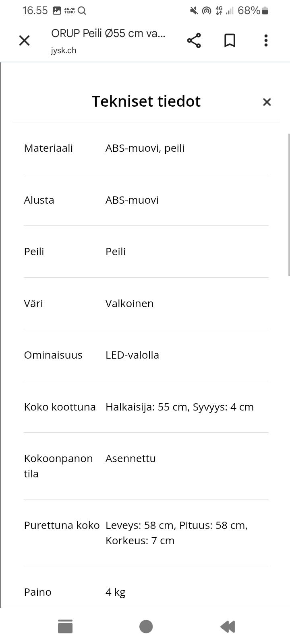Viewport: 290px width, 644px height.
Task: Tap the search notification icon
Action: [x=82, y=11]
